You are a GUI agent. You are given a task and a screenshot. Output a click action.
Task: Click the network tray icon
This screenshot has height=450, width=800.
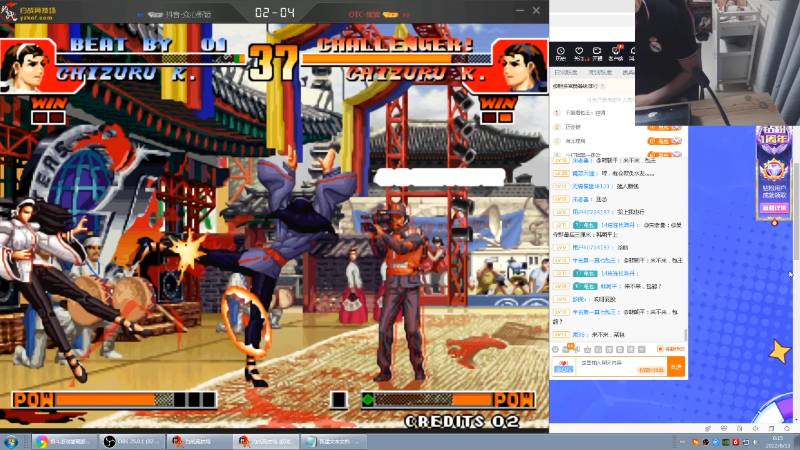click(745, 442)
